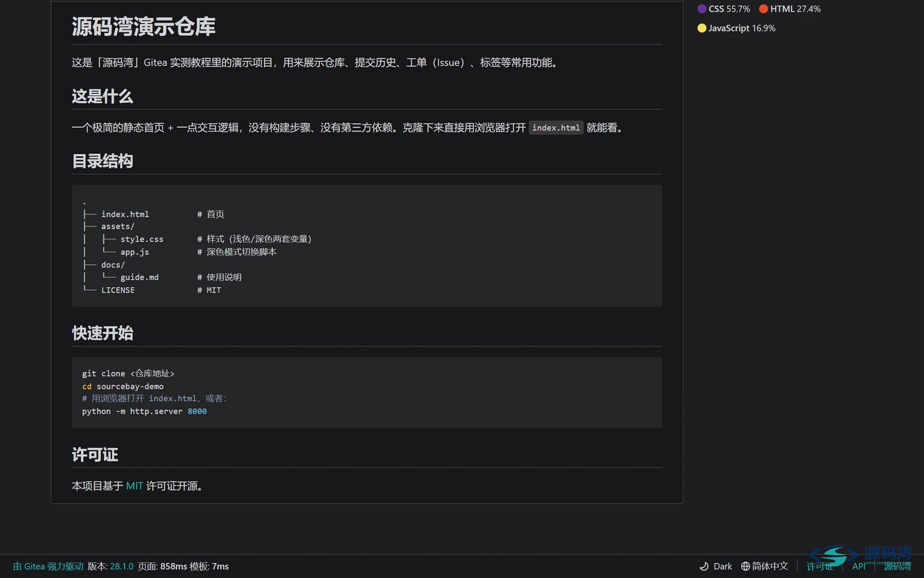Click style.css in the directory tree

click(x=142, y=239)
